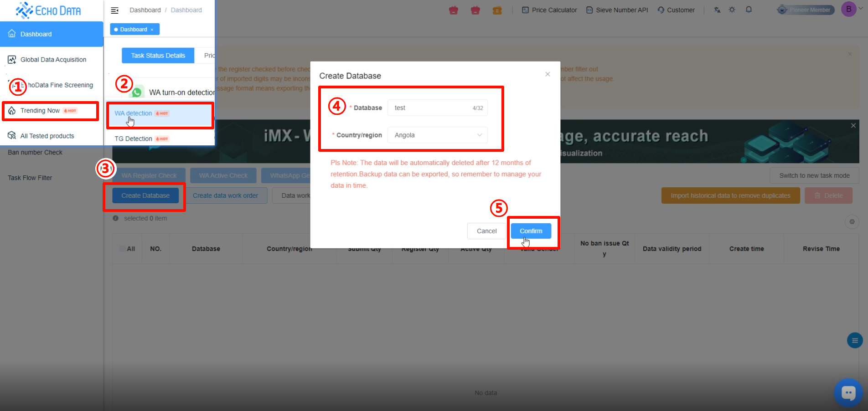Click the sidebar collapse hamburger icon
The height and width of the screenshot is (411, 868).
point(115,10)
